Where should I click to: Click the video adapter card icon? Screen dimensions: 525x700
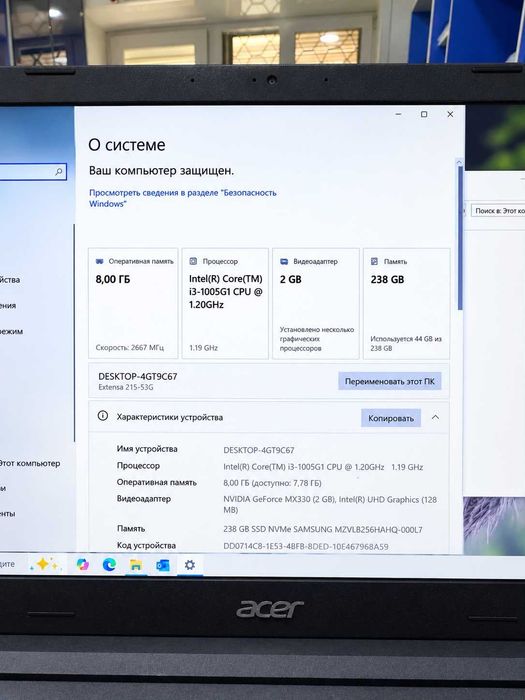[x=284, y=262]
